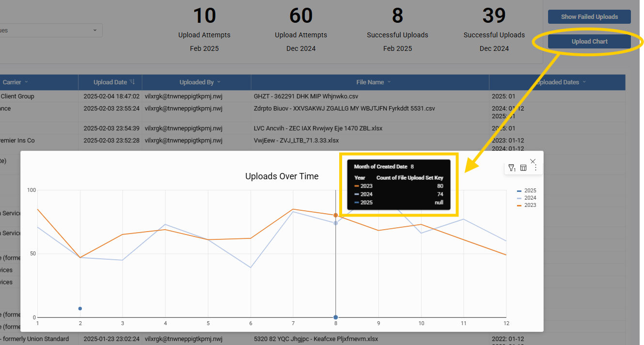This screenshot has height=345, width=644.
Task: Click the Show Failed Uploads button
Action: pos(589,17)
